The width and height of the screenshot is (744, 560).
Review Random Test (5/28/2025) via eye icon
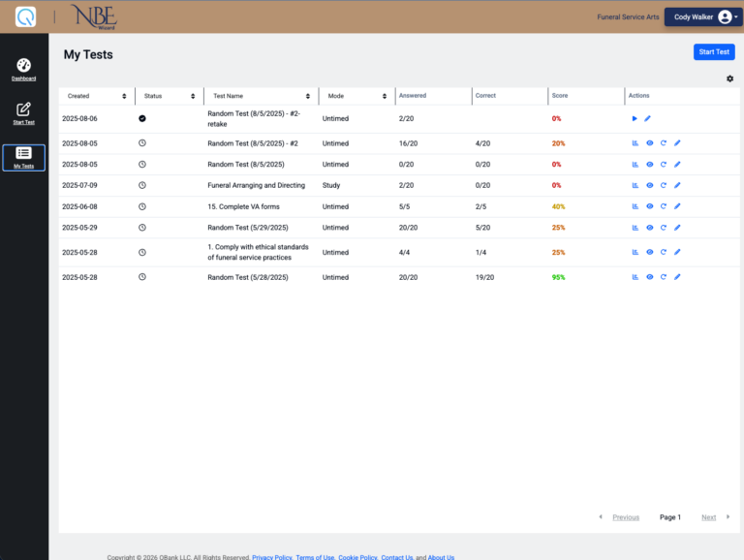click(x=650, y=277)
